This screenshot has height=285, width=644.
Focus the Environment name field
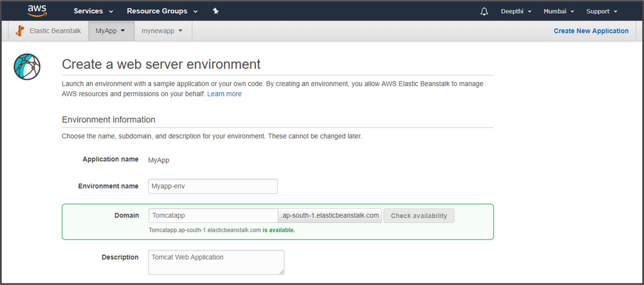click(213, 186)
